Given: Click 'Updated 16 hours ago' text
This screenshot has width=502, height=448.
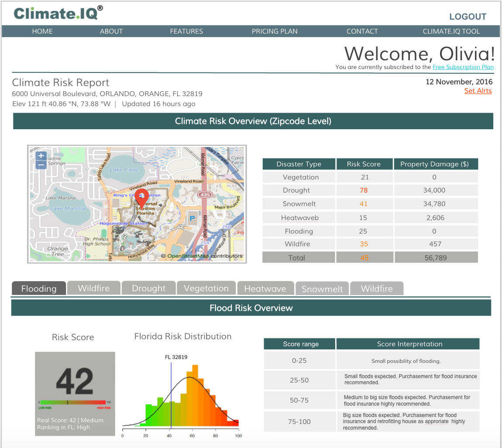Looking at the screenshot, I should (x=158, y=104).
